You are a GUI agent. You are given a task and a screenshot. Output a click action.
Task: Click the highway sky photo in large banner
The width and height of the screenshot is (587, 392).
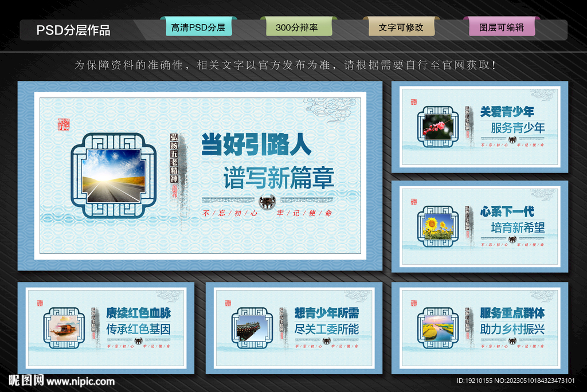114,176
